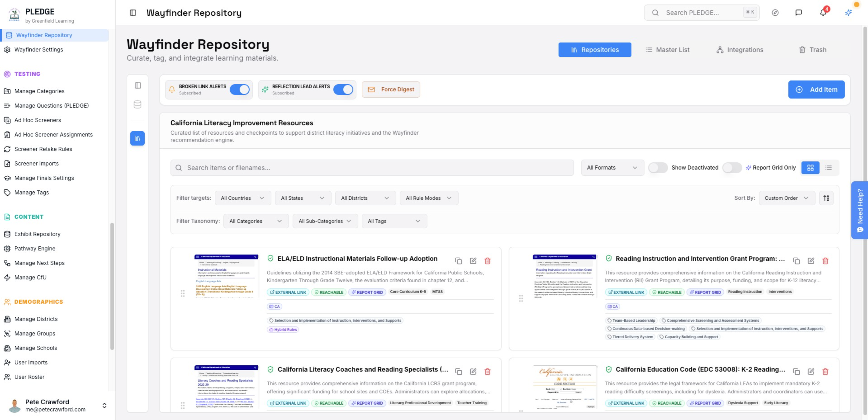Viewport: 868px width, 420px height.
Task: Click the Force Digest button
Action: (x=391, y=89)
